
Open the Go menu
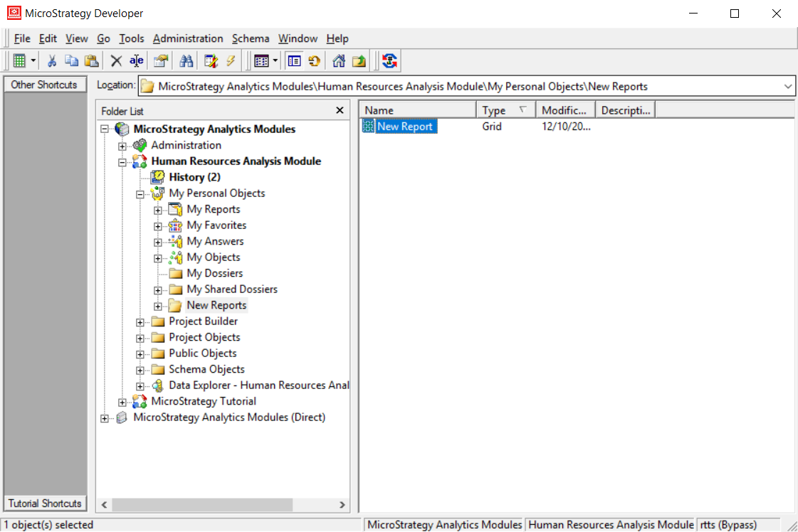[104, 38]
